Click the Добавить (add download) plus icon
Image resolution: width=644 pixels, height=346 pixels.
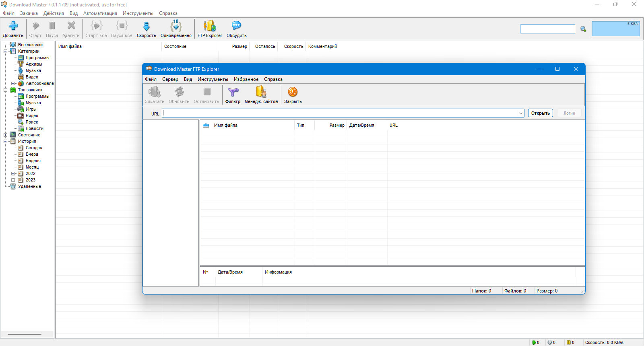pyautogui.click(x=13, y=26)
